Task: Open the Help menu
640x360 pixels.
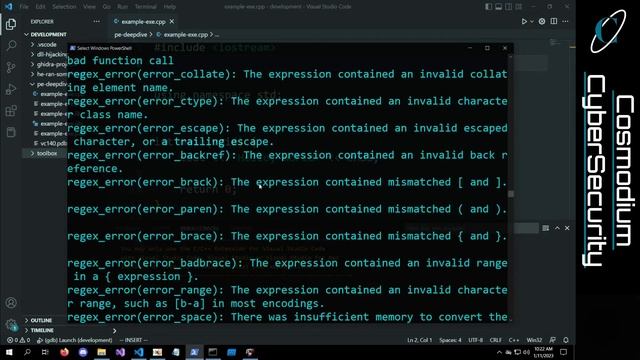Action: [169, 7]
